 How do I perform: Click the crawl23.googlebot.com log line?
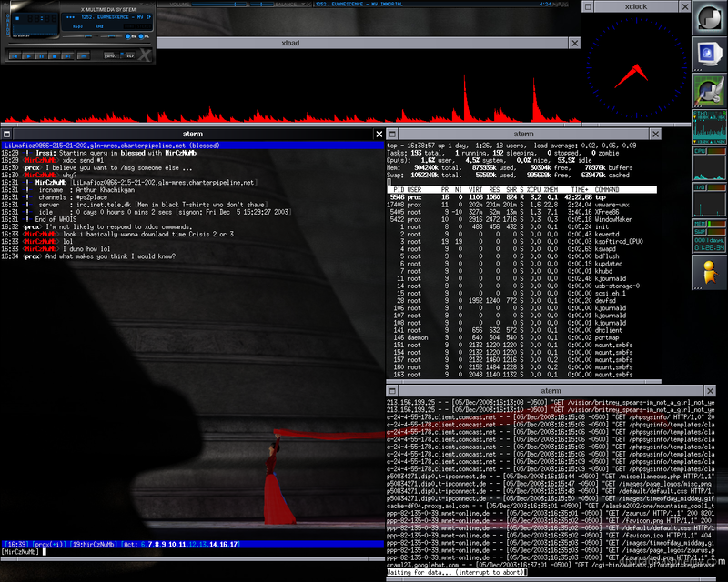click(551, 566)
